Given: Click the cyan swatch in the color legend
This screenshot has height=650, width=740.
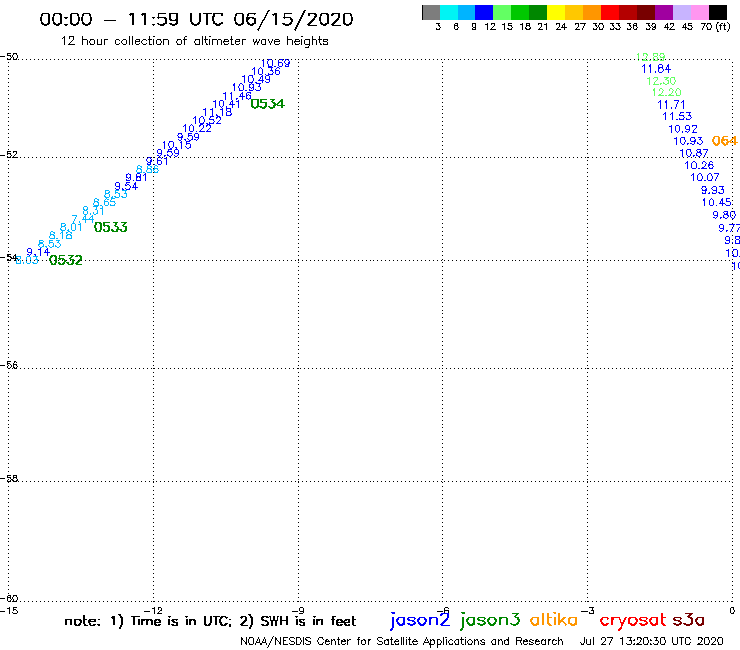Looking at the screenshot, I should pyautogui.click(x=449, y=12).
